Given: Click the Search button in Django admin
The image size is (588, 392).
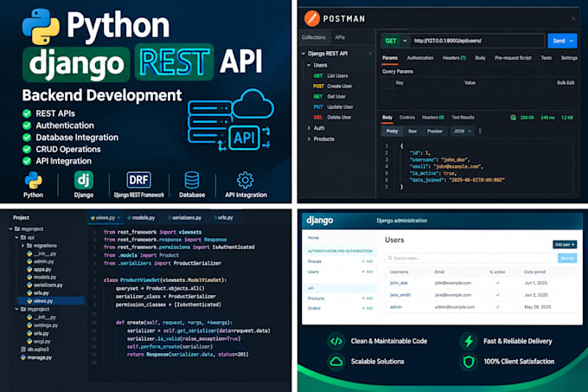Looking at the screenshot, I should 567,258.
